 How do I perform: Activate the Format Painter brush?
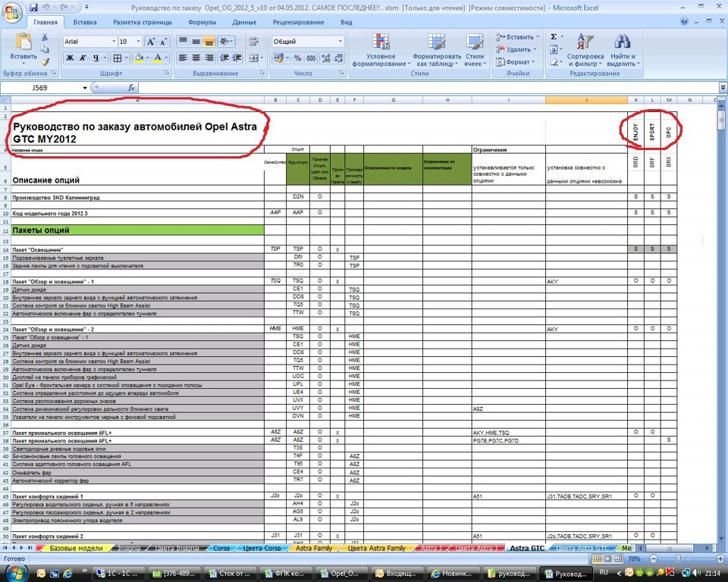pyautogui.click(x=45, y=61)
